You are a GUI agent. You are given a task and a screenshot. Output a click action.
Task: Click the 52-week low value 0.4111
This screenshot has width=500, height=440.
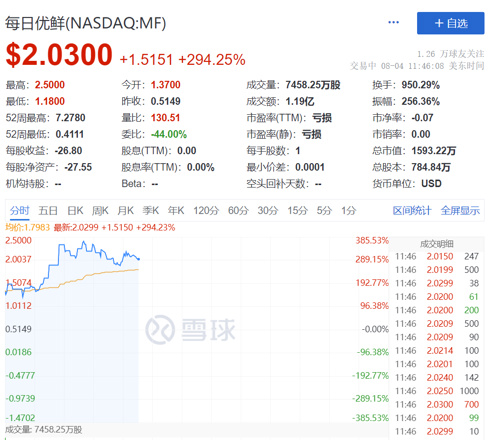click(70, 134)
